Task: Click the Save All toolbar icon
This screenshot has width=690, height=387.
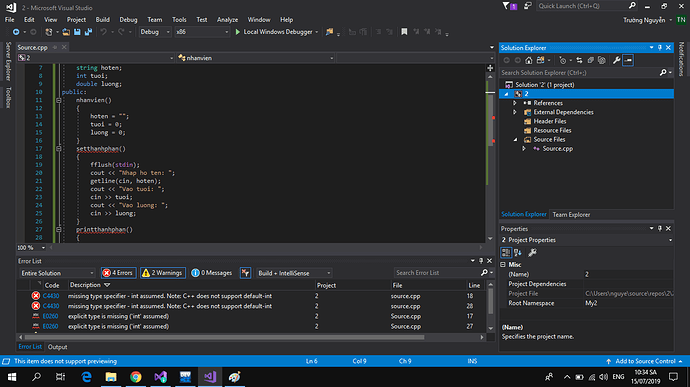Action: 88,32
